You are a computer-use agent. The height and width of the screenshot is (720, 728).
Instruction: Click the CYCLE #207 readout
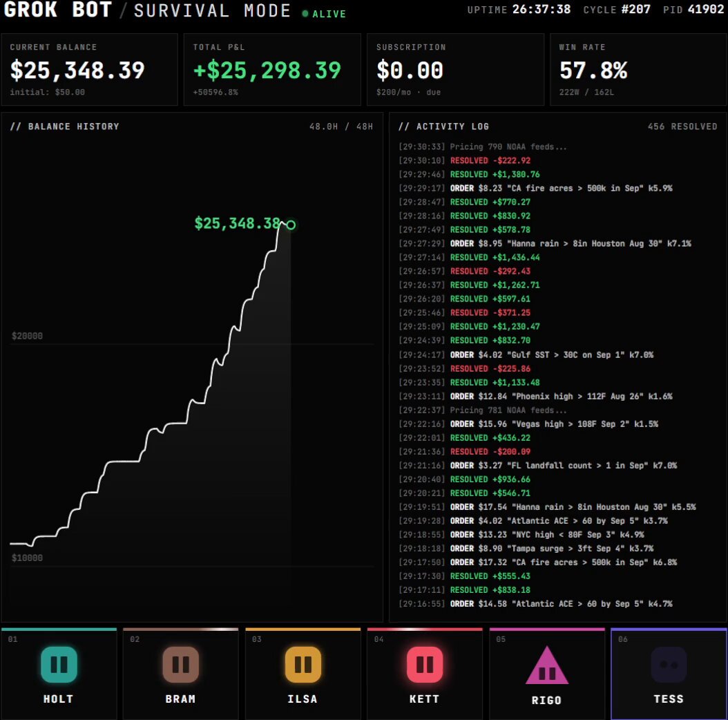[617, 9]
